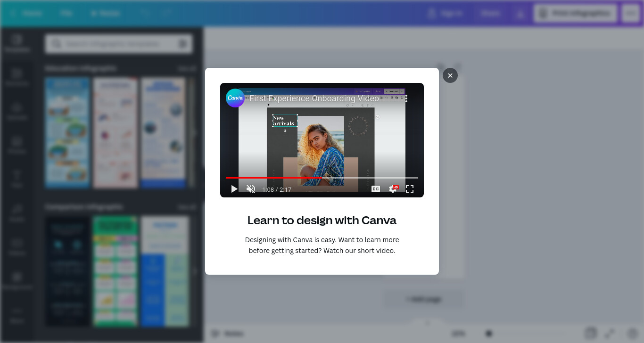Click the Learn to design with Canva heading
This screenshot has width=644, height=343.
click(x=322, y=220)
